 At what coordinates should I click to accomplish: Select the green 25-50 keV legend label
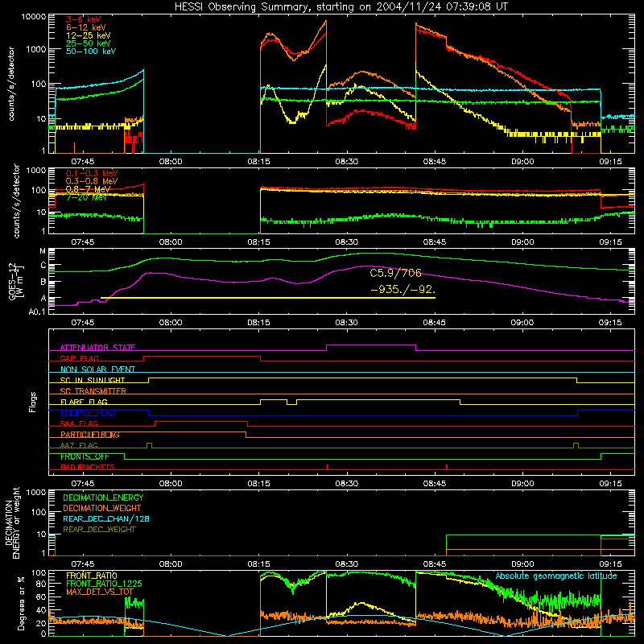89,43
